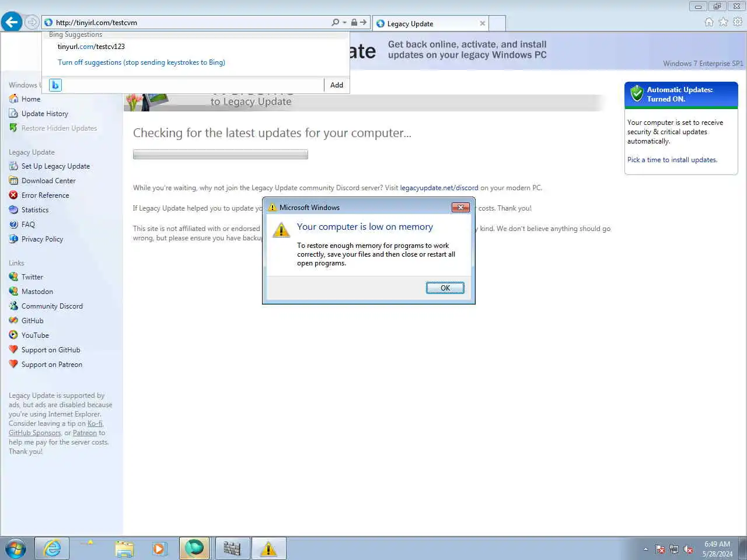The height and width of the screenshot is (560, 747).
Task: Close the Microsoft Windows warning dialog
Action: click(x=460, y=207)
